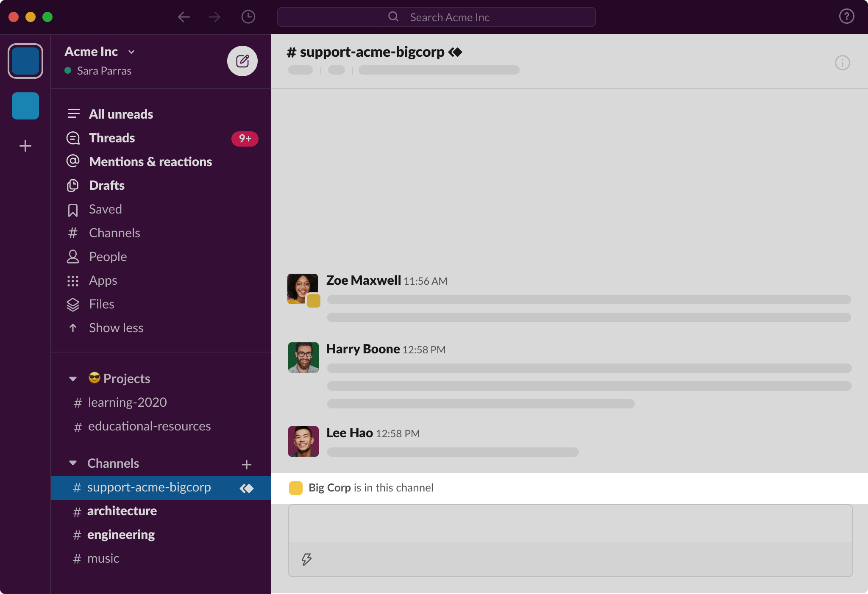Screen dimensions: 868x594
Task: Click Big Corp link in channel banner
Action: 329,488
